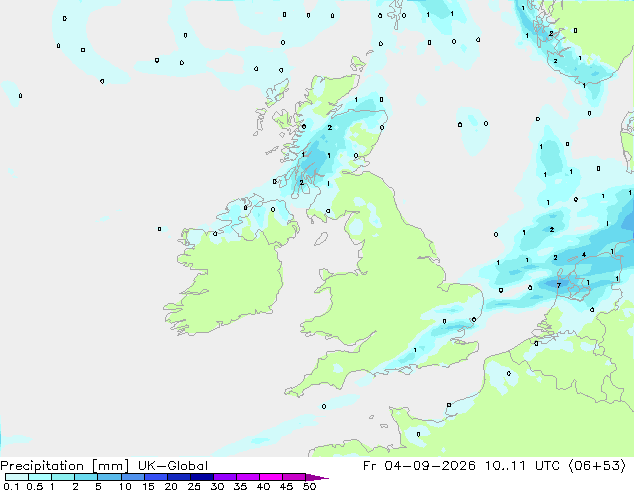Click the (06+53) forecast run label

(597, 466)
